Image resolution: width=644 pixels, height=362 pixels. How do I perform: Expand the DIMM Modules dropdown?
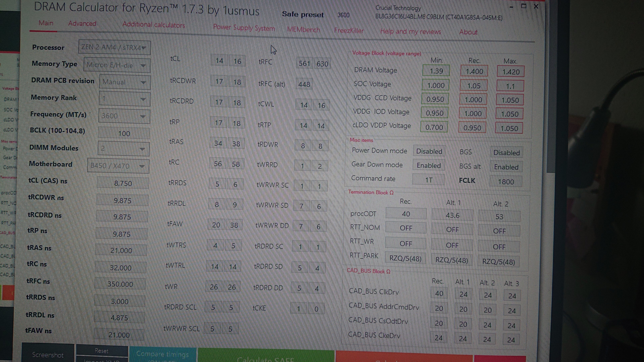(x=142, y=149)
